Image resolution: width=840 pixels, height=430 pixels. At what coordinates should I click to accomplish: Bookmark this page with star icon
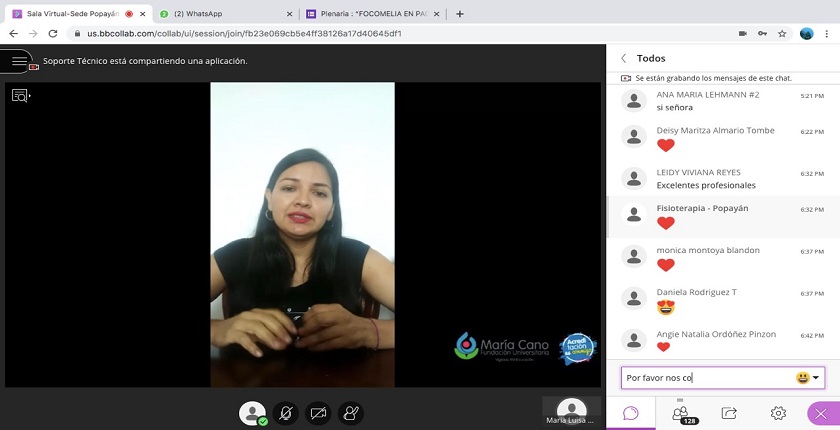click(x=782, y=33)
